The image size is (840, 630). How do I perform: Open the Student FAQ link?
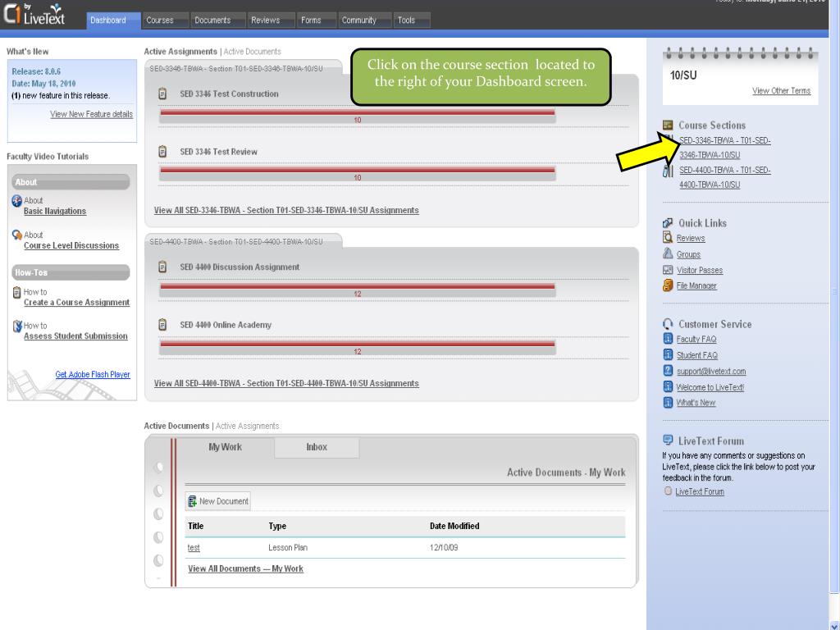click(x=697, y=355)
